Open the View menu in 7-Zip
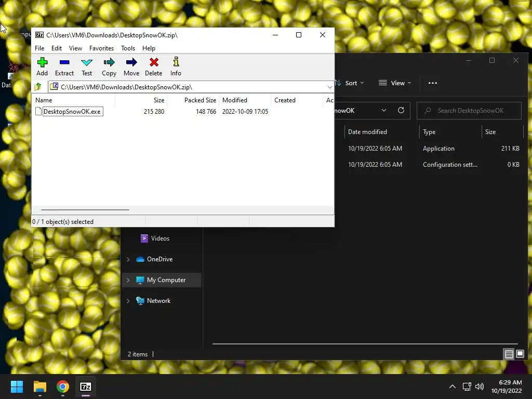The width and height of the screenshot is (532, 399). pyautogui.click(x=75, y=48)
